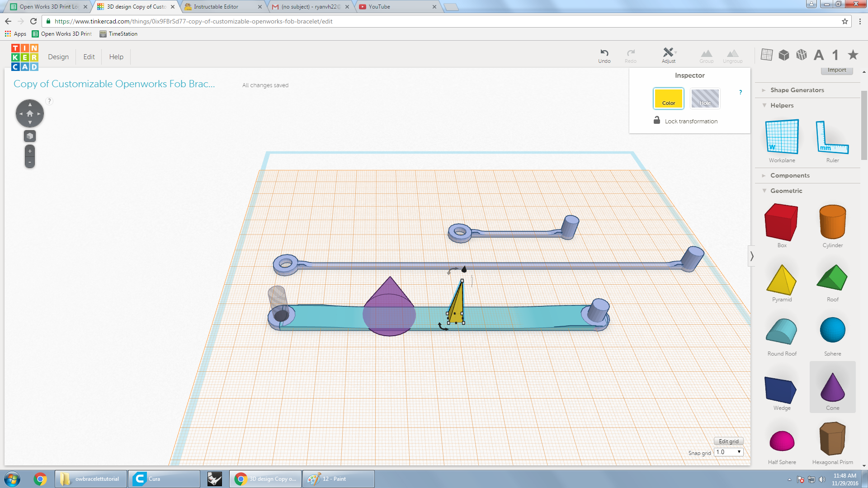The width and height of the screenshot is (868, 488).
Task: Collapse the shapes side panel arrow
Action: tap(752, 256)
